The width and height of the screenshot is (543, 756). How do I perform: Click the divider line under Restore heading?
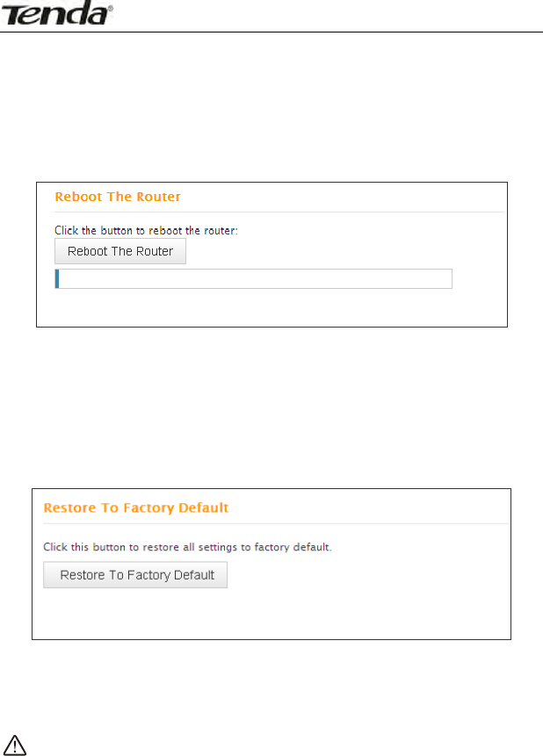tap(276, 523)
